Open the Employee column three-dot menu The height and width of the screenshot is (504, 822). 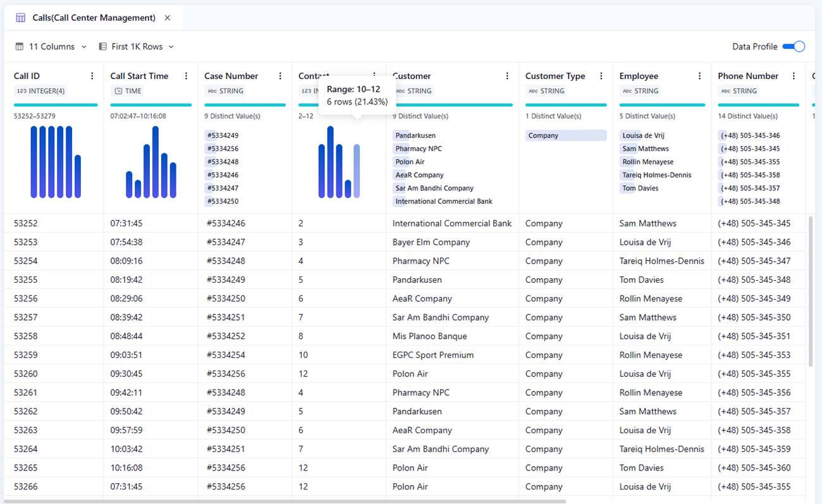coord(699,76)
